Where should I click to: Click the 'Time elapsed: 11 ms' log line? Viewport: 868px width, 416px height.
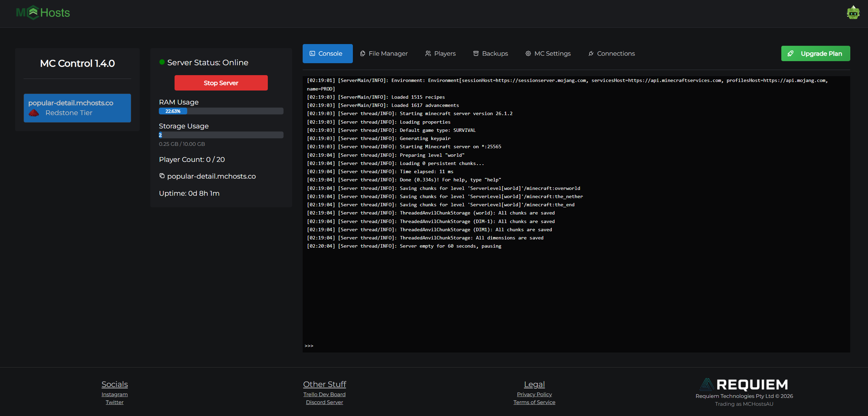point(380,171)
